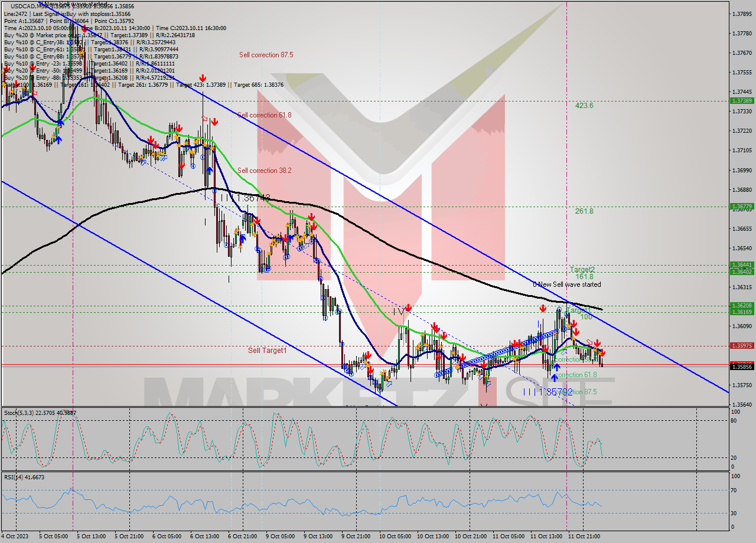This screenshot has height=543, width=756.
Task: Click the 423.6 Fibonacci level label
Action: click(584, 106)
